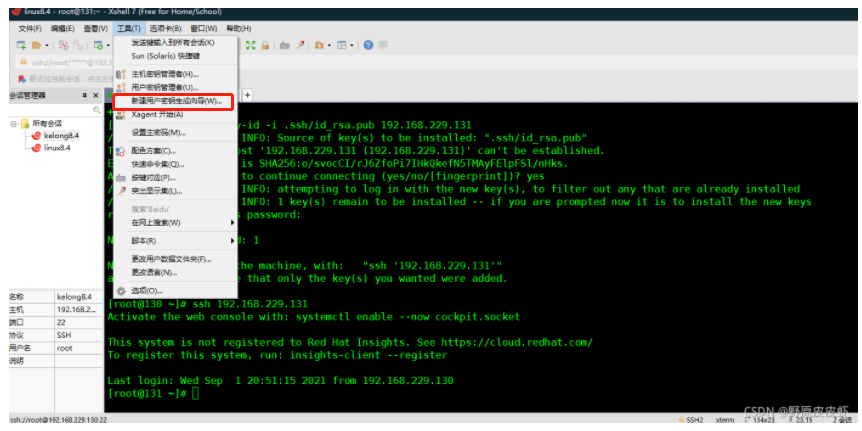Click the session Properties toolbar icon
The image size is (862, 431).
pyautogui.click(x=98, y=45)
